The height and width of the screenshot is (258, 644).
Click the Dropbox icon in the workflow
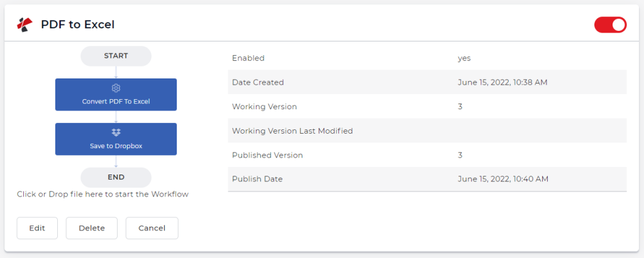click(x=116, y=132)
